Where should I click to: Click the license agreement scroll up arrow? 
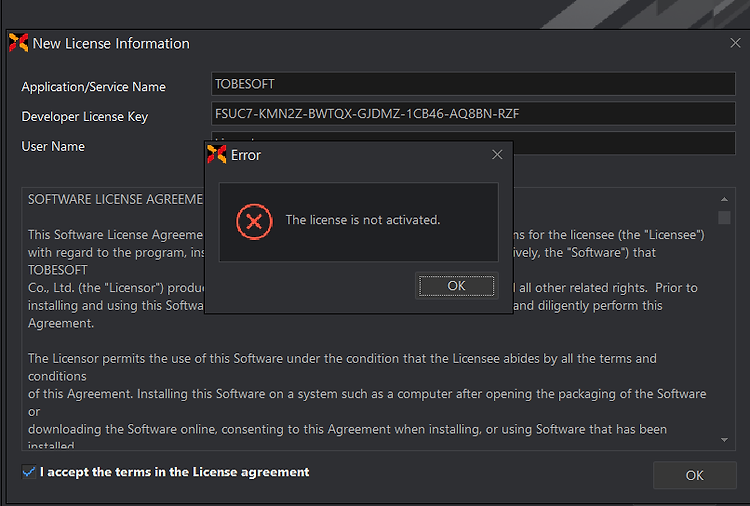pyautogui.click(x=724, y=199)
